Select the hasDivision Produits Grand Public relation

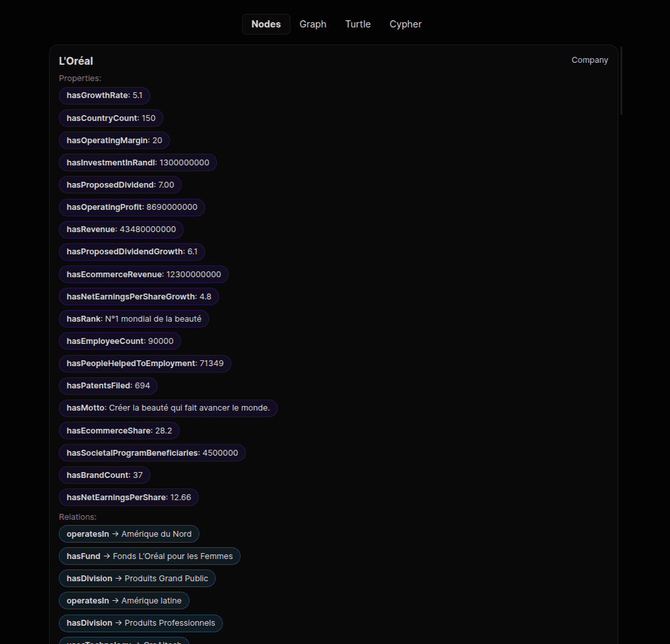pos(137,578)
